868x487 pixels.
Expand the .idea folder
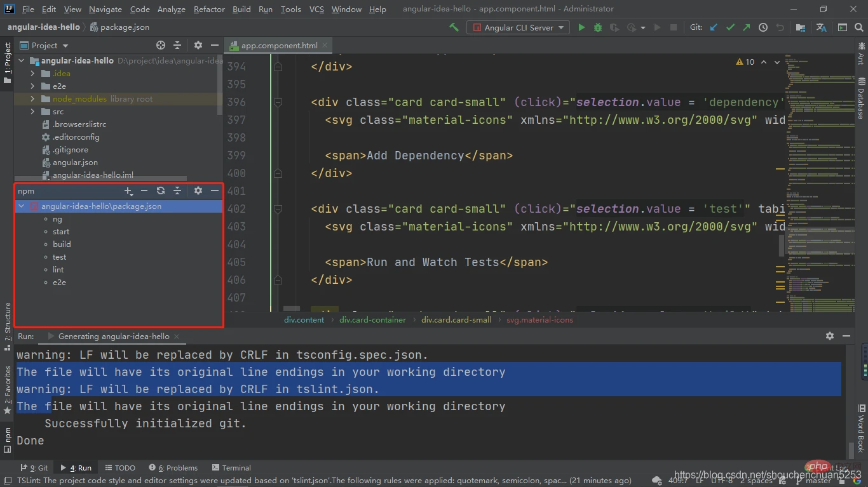pos(32,74)
